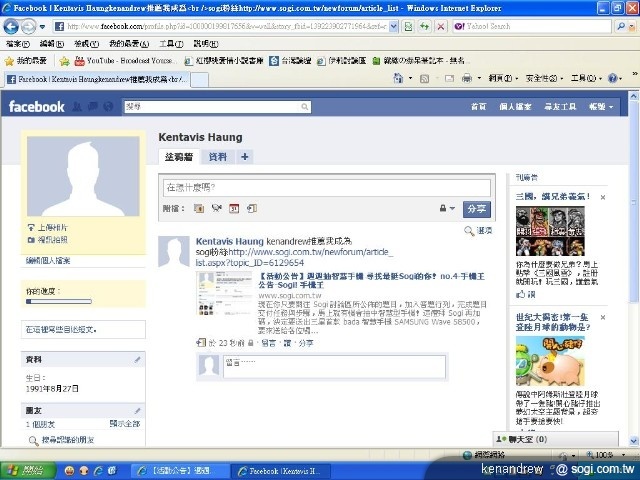Screen dimensions: 640x480
Task: Close the 三國 game advertisement
Action: point(602,198)
